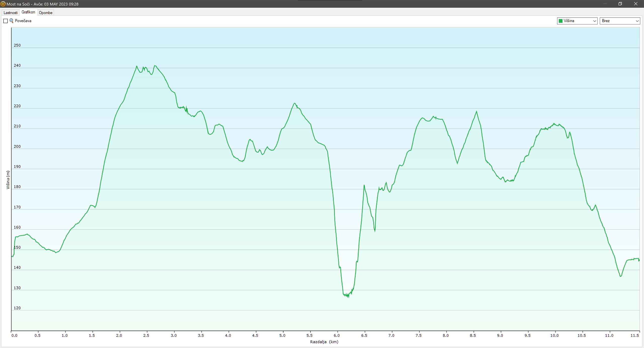Close the Most na Soči window
Image resolution: width=644 pixels, height=348 pixels.
tap(636, 4)
